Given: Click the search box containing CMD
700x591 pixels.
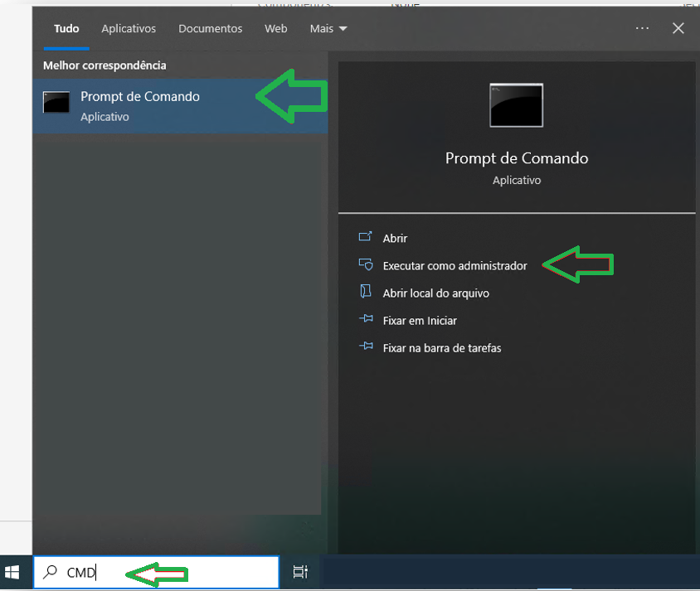Looking at the screenshot, I should point(156,572).
